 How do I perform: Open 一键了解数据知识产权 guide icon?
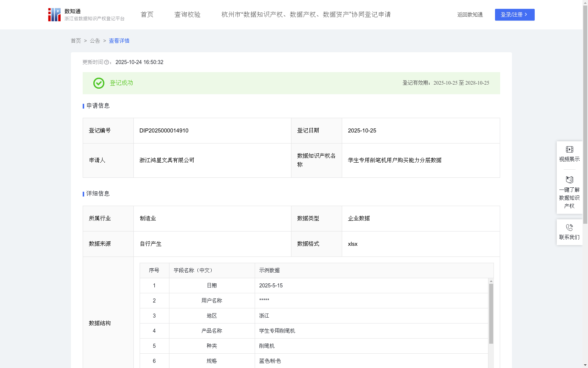coord(569,180)
